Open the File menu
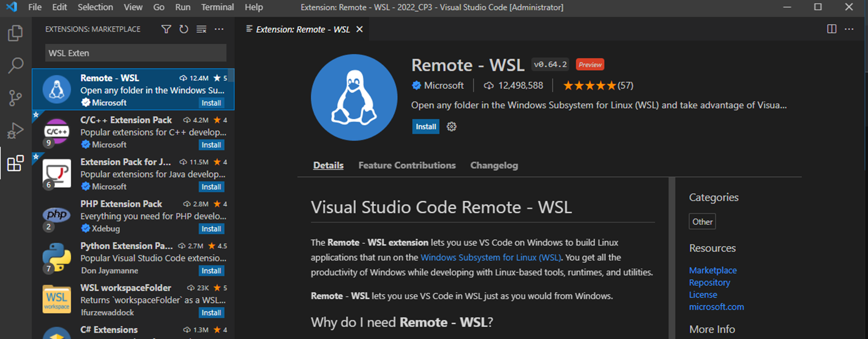 35,7
